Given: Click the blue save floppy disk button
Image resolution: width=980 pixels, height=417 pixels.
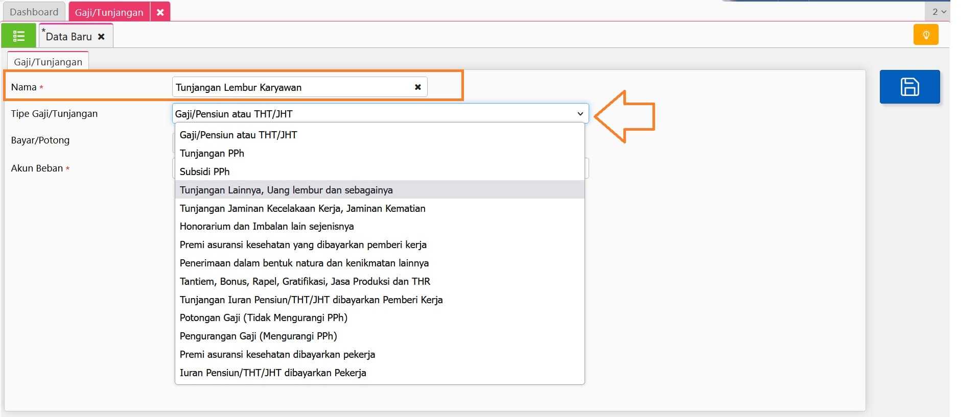Looking at the screenshot, I should click(x=909, y=87).
